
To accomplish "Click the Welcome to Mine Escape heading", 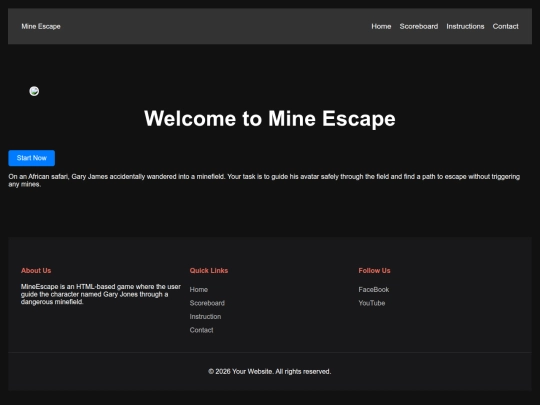I will click(270, 118).
